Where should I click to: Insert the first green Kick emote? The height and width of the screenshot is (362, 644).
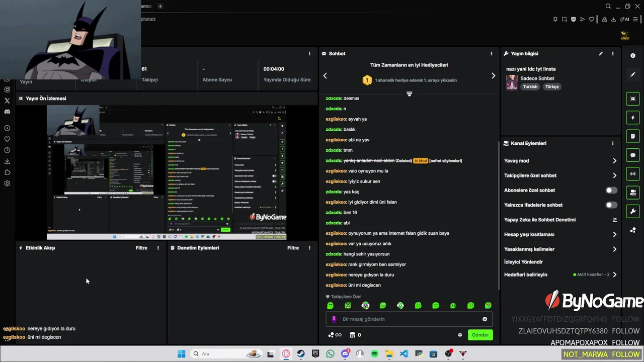point(330,306)
